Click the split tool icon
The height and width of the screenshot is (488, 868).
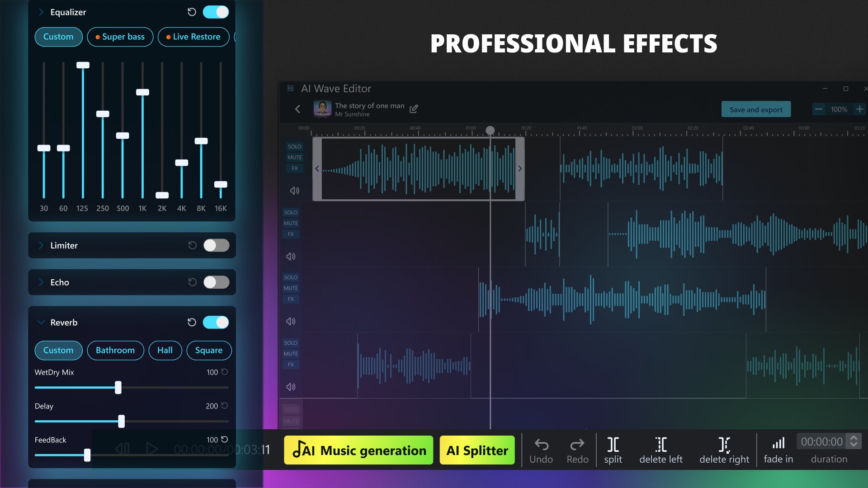coord(613,445)
